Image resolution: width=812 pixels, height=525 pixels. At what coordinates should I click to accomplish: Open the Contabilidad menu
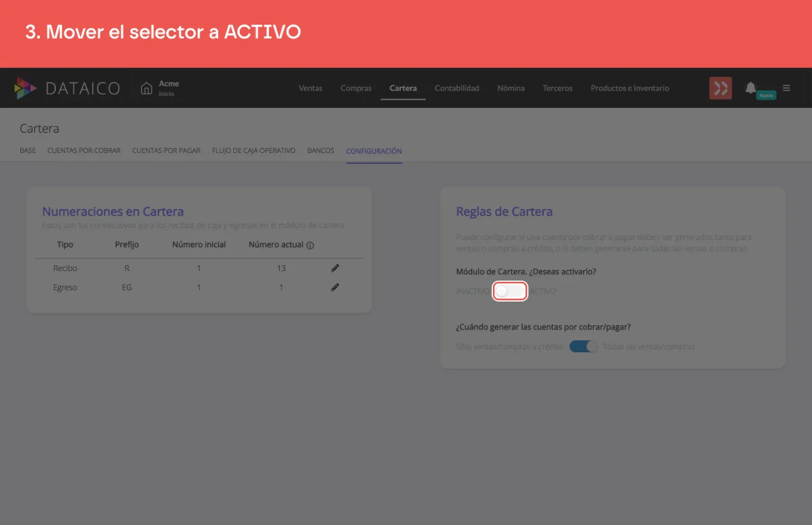click(457, 88)
